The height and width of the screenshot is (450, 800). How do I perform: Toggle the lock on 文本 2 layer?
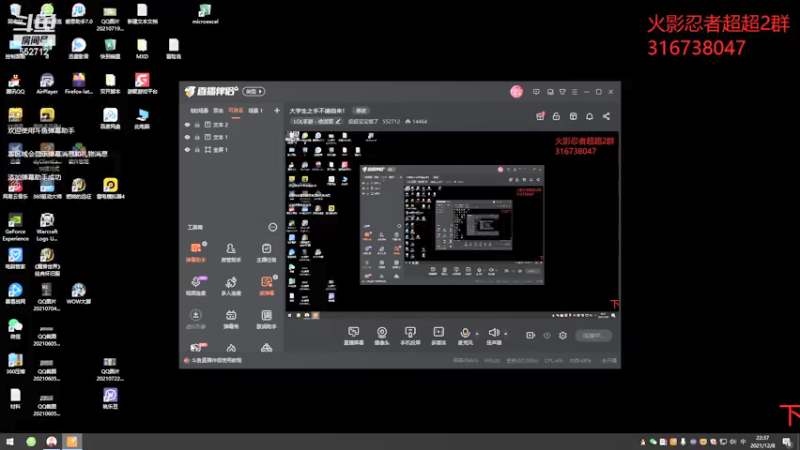197,124
